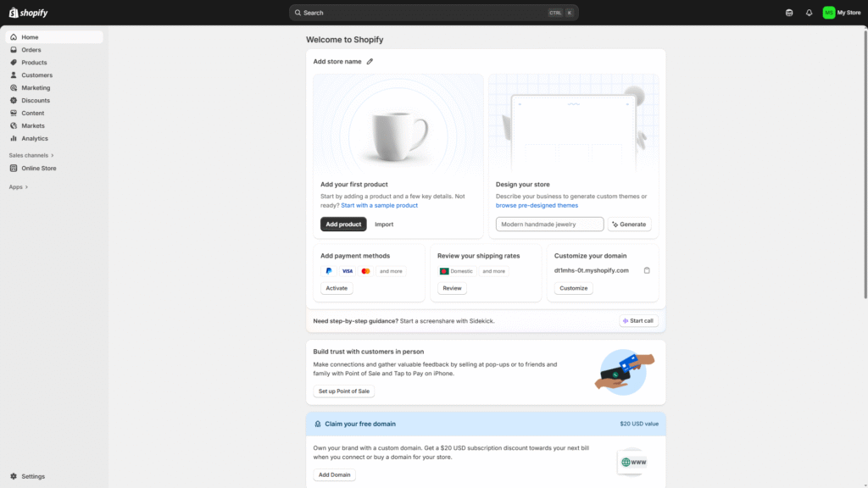Viewport: 868px width, 488px height.
Task: Open the Sidekick icon in top bar
Action: [790, 13]
